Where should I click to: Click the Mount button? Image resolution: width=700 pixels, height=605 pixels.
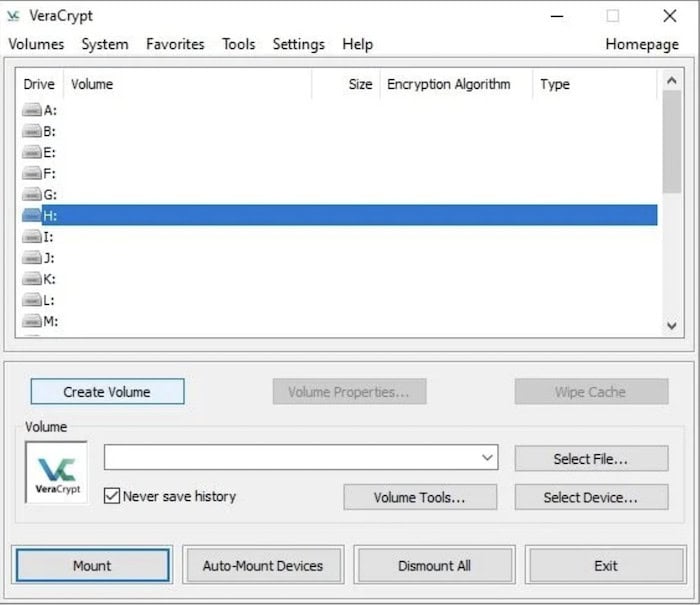pos(92,565)
